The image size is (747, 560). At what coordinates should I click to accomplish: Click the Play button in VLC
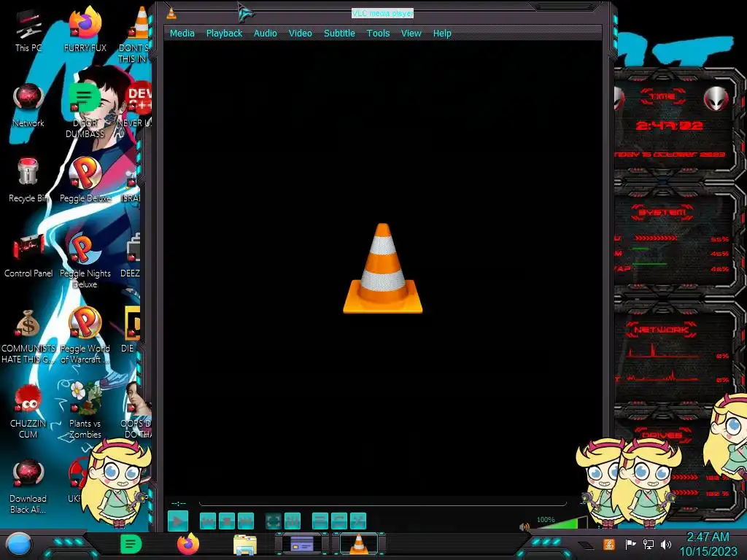click(178, 521)
